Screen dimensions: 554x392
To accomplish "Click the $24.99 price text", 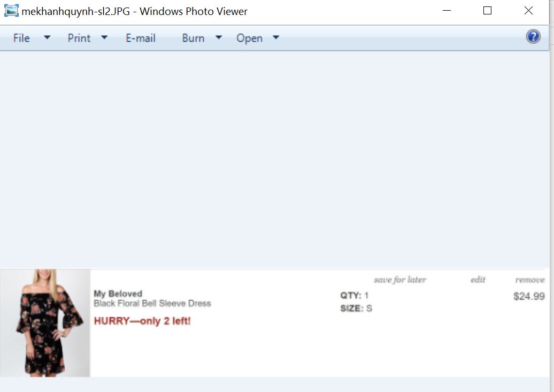I will pyautogui.click(x=528, y=296).
